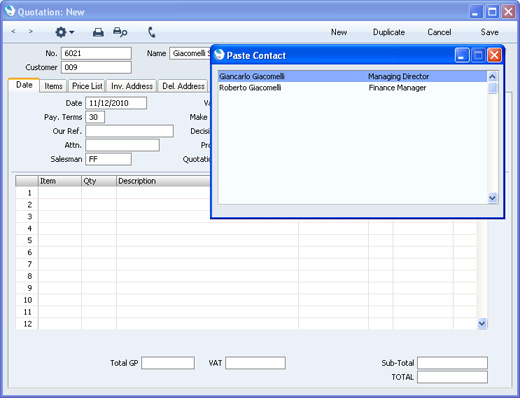Click Paste Contact list scroll down arrow
520x398 pixels.
tap(492, 198)
